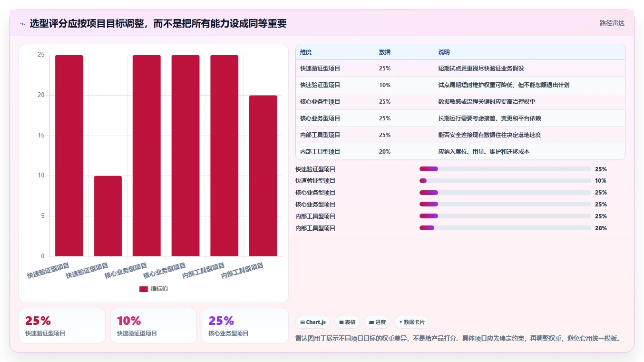Viewport: 644px width, 362px height.
Task: Click the footer note starting with 雷达图用于展示
Action: [458, 338]
